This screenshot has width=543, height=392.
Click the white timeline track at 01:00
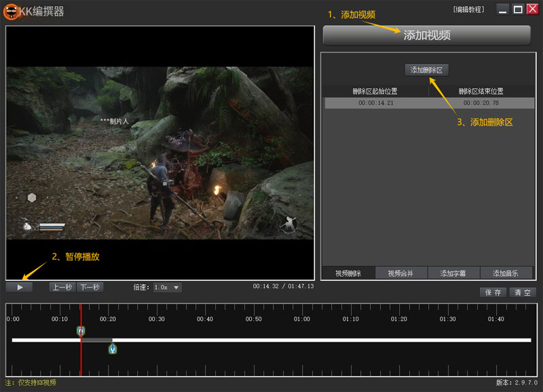click(x=302, y=340)
